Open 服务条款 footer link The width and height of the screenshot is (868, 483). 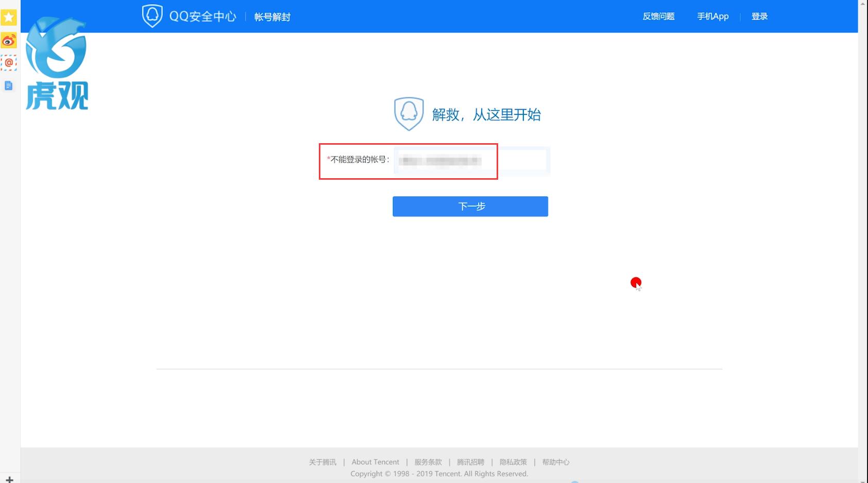tap(428, 462)
